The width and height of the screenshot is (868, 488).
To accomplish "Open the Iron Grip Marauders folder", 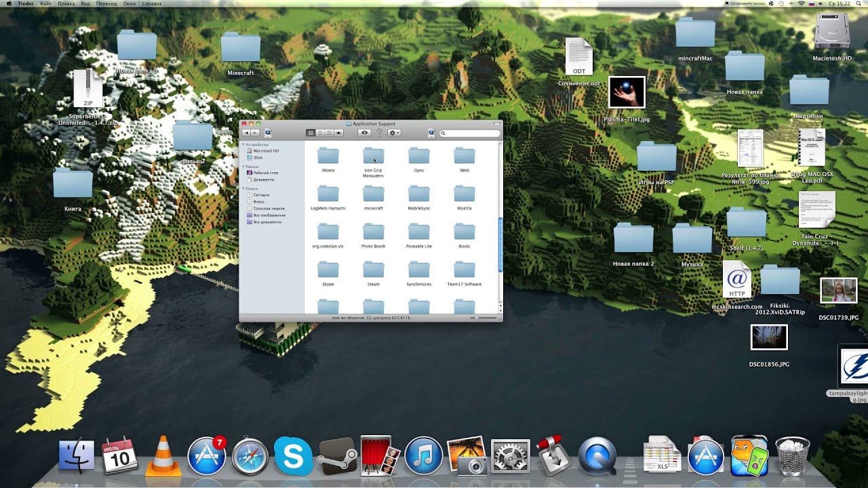I will (x=374, y=156).
